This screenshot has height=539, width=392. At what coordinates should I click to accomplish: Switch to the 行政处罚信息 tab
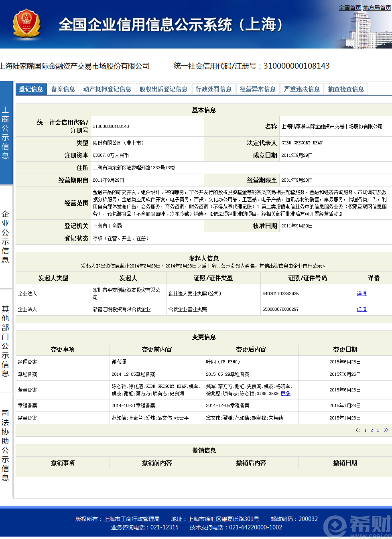[x=213, y=89]
